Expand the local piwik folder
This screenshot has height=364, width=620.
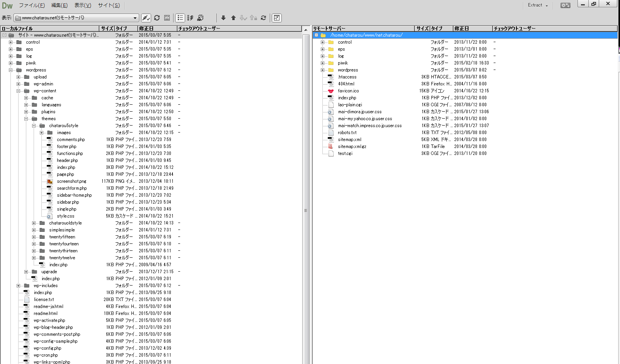pos(11,63)
